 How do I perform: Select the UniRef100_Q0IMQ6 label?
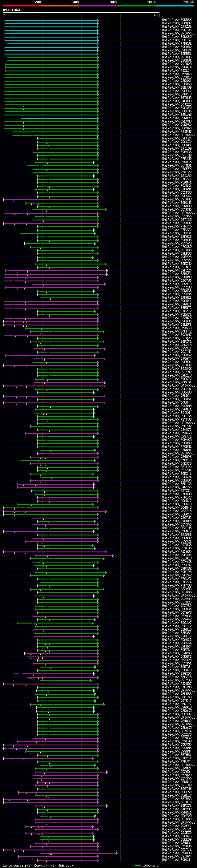177,57
